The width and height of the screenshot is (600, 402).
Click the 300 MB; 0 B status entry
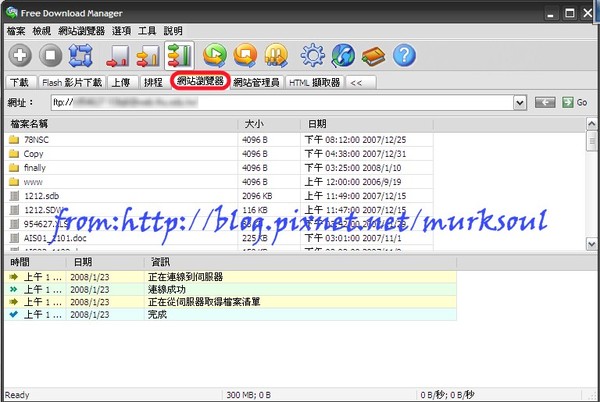[249, 395]
